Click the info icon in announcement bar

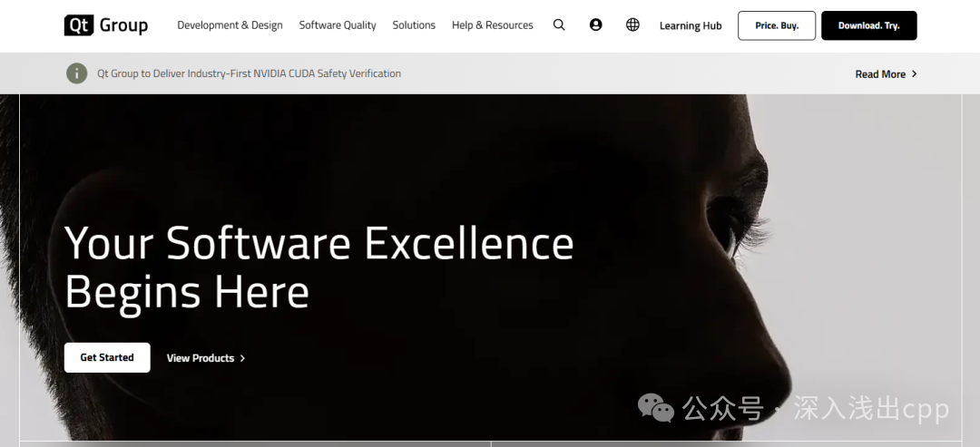(77, 73)
